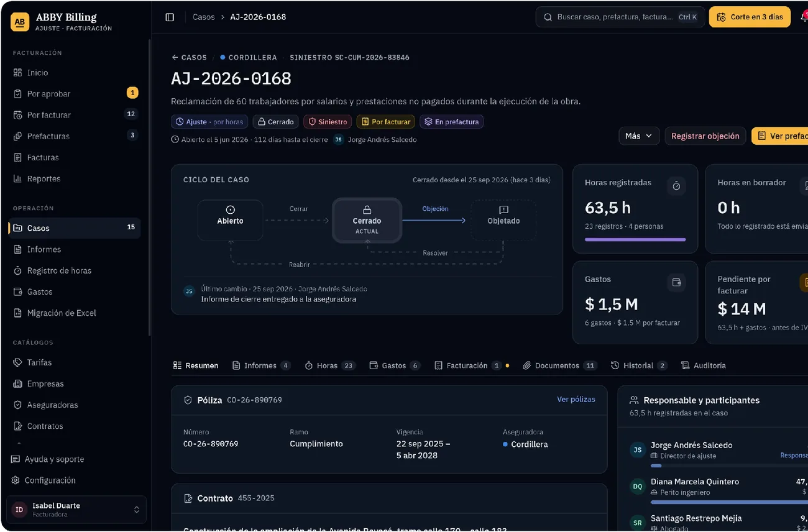Open the Gastos tab
808x532 pixels.
[395, 365]
